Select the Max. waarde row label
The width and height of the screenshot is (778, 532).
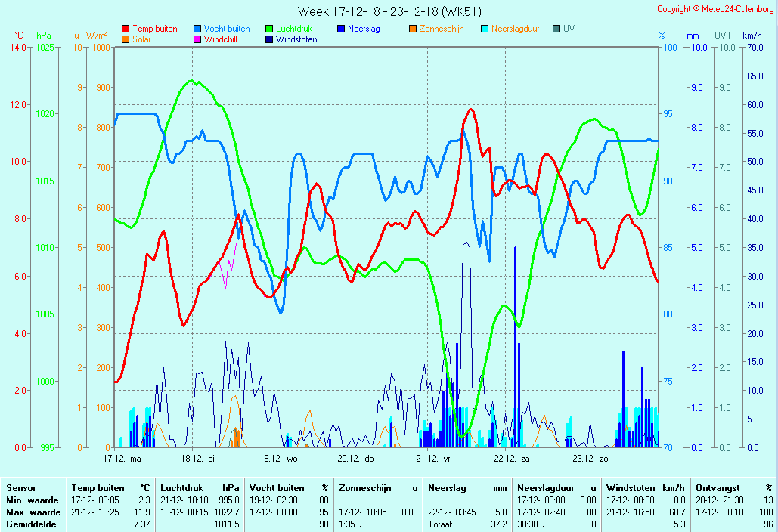(x=33, y=512)
